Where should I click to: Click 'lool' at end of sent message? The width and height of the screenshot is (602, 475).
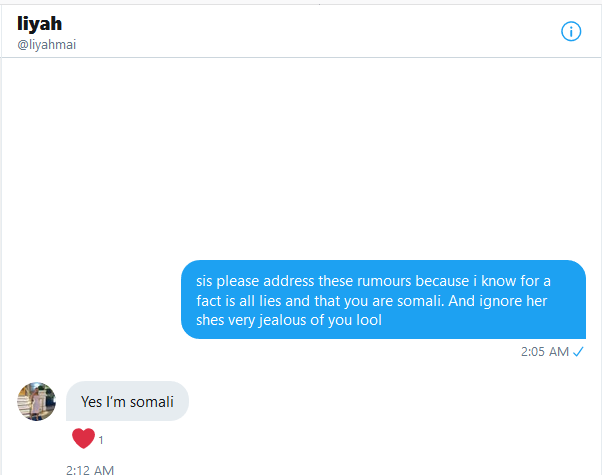[x=369, y=320]
